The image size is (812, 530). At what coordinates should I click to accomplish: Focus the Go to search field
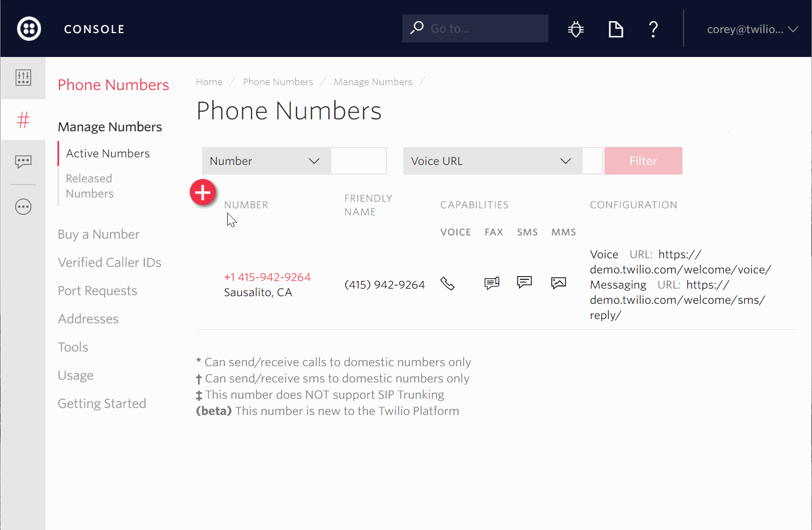tap(475, 28)
